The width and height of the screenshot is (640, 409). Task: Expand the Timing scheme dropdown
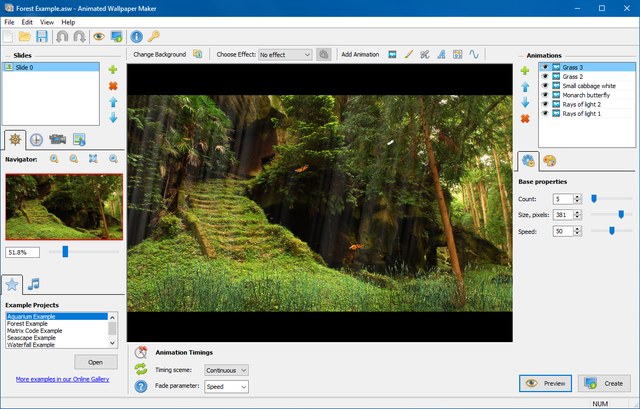tap(226, 370)
